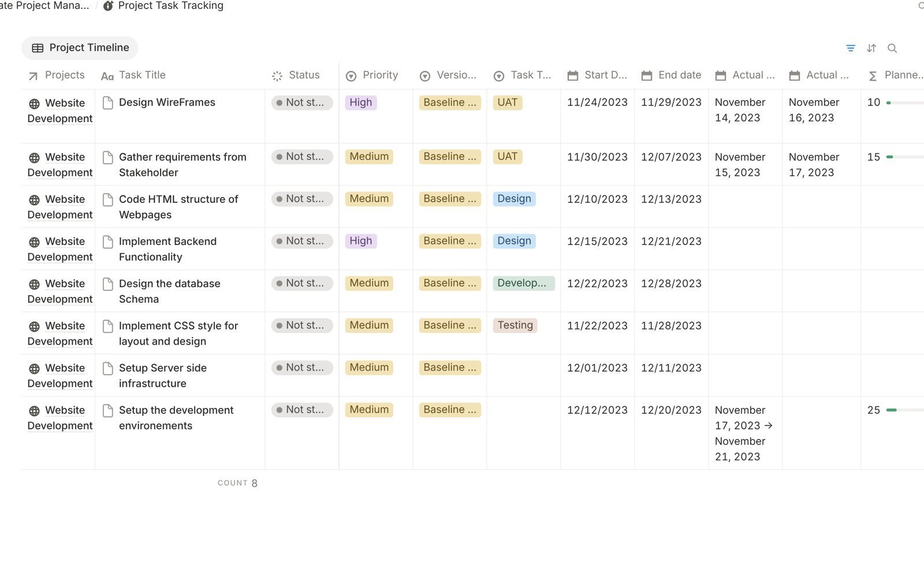Click the Project Task Tracking breadcrumb icon
924x578 pixels.
(108, 6)
